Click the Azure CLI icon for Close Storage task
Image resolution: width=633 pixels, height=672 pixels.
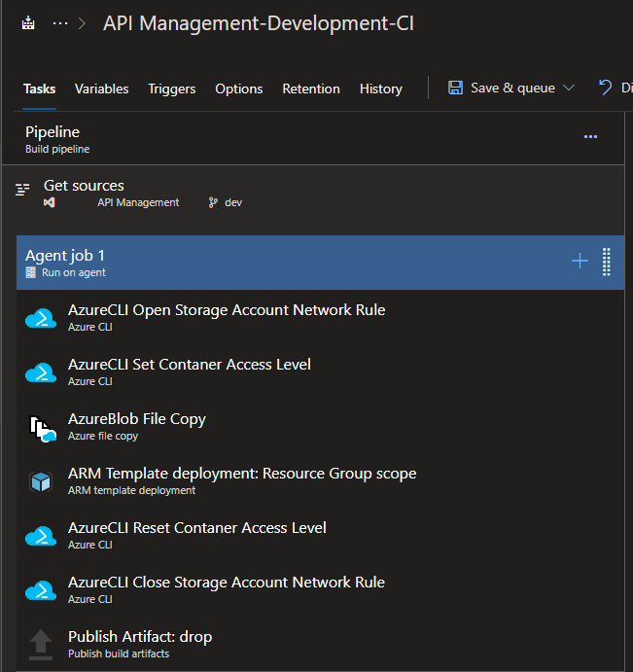click(x=41, y=590)
